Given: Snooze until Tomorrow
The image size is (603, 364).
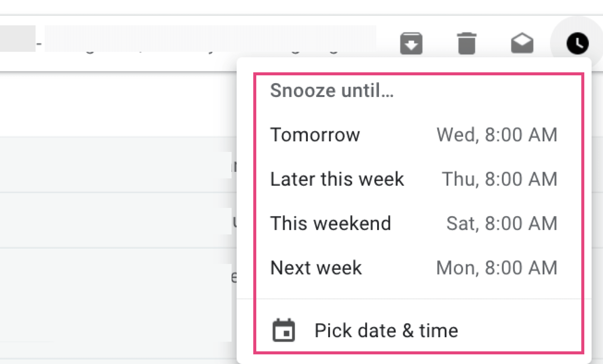Looking at the screenshot, I should coord(315,134).
